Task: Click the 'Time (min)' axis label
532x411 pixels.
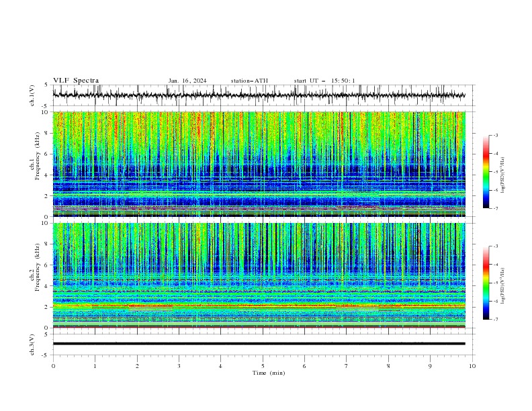Action: coord(269,373)
